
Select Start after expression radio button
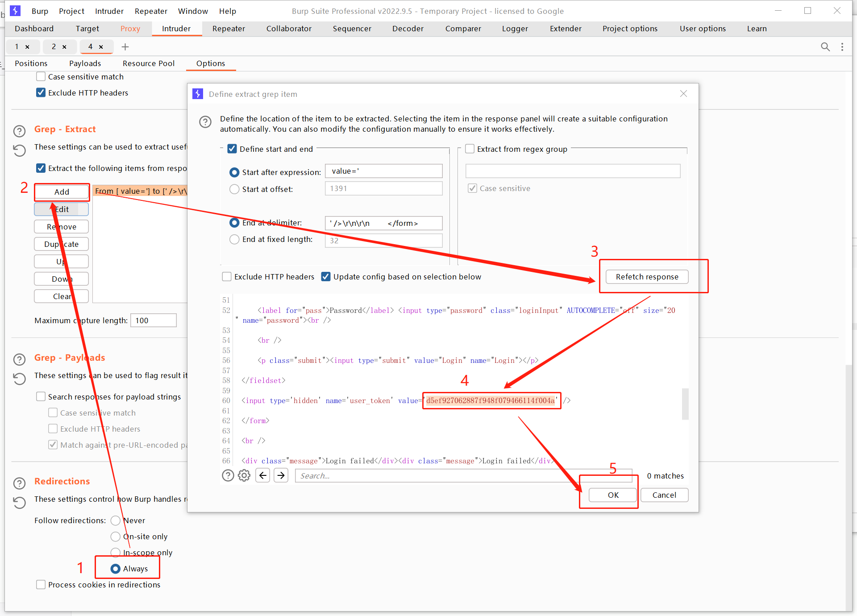234,172
